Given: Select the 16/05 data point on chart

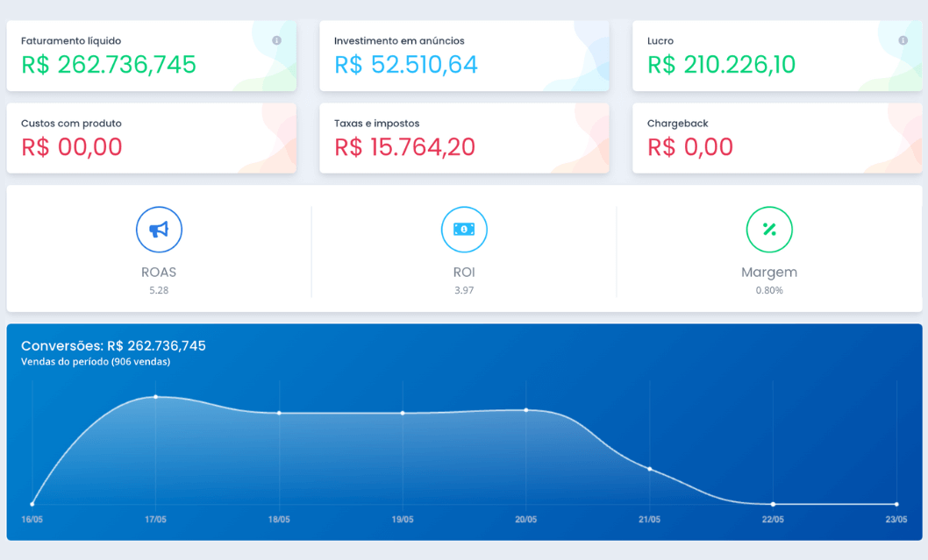Looking at the screenshot, I should coord(32,505).
